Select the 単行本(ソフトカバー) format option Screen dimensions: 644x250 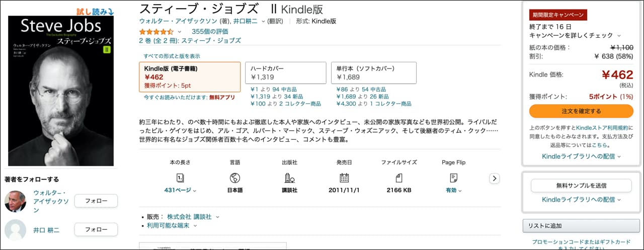374,73
